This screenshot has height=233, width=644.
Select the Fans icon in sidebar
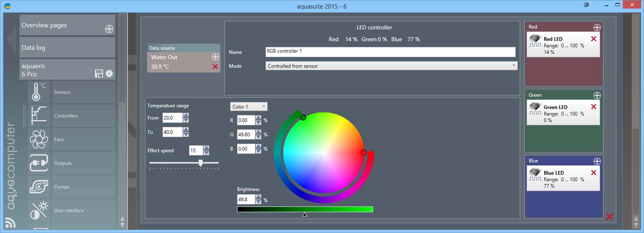(x=39, y=140)
